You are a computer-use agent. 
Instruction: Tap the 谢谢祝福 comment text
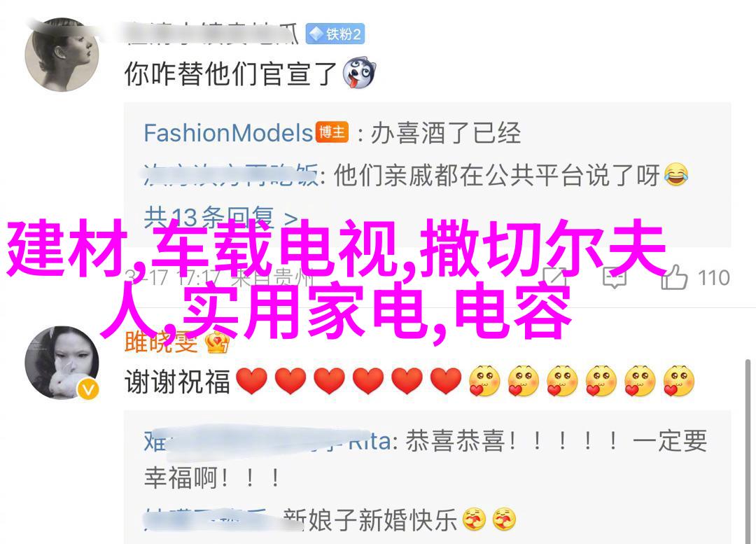click(x=177, y=382)
